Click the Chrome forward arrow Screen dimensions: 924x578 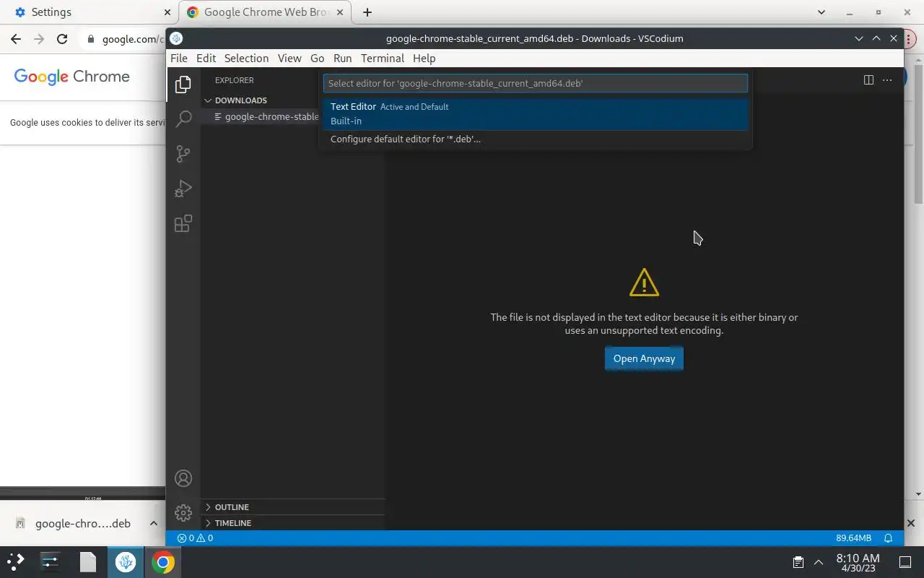(39, 39)
